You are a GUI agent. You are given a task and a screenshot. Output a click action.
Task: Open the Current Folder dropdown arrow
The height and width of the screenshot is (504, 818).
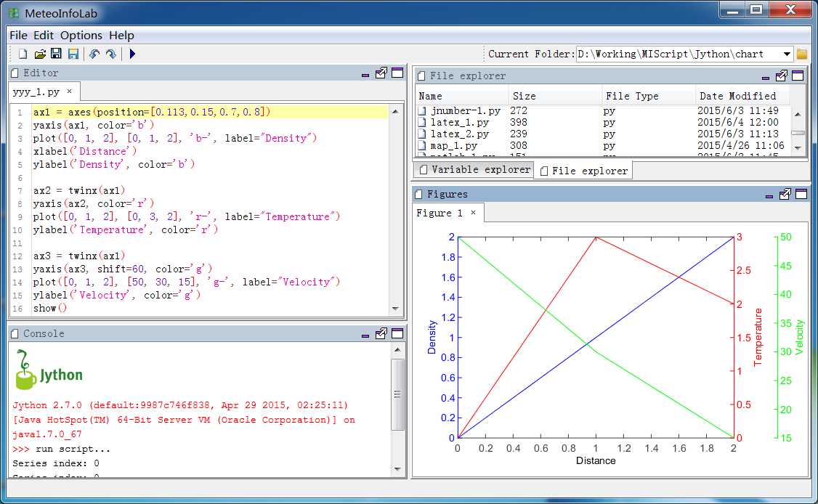click(787, 54)
